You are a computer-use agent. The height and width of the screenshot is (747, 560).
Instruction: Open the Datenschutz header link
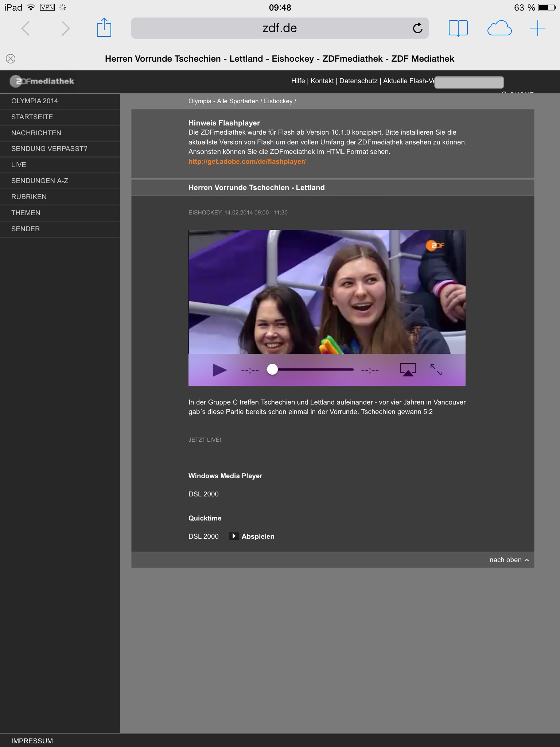point(358,81)
